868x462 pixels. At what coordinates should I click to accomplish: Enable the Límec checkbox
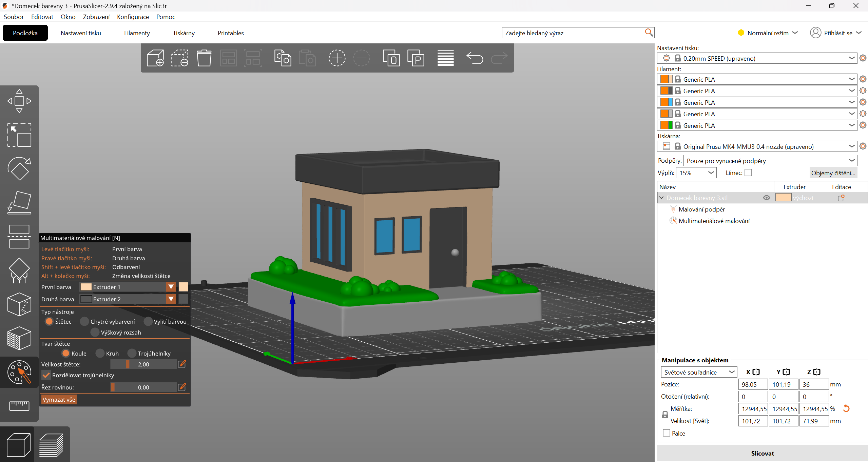[748, 173]
